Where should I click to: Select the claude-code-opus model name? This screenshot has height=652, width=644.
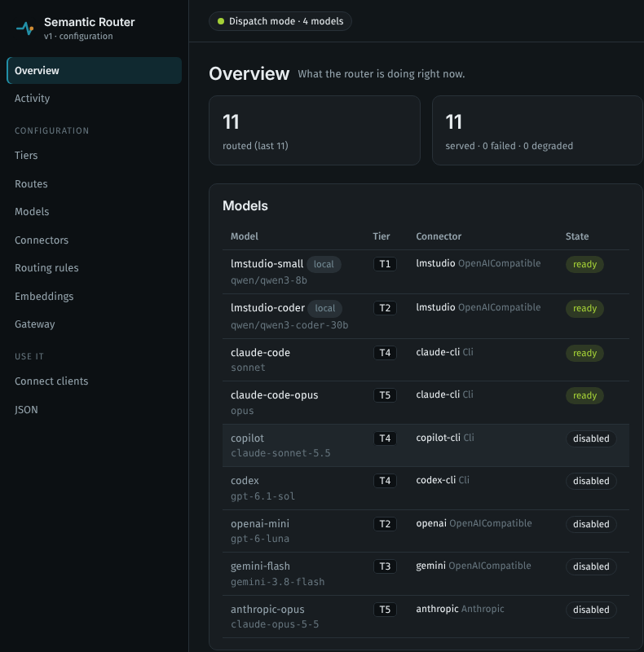[275, 395]
